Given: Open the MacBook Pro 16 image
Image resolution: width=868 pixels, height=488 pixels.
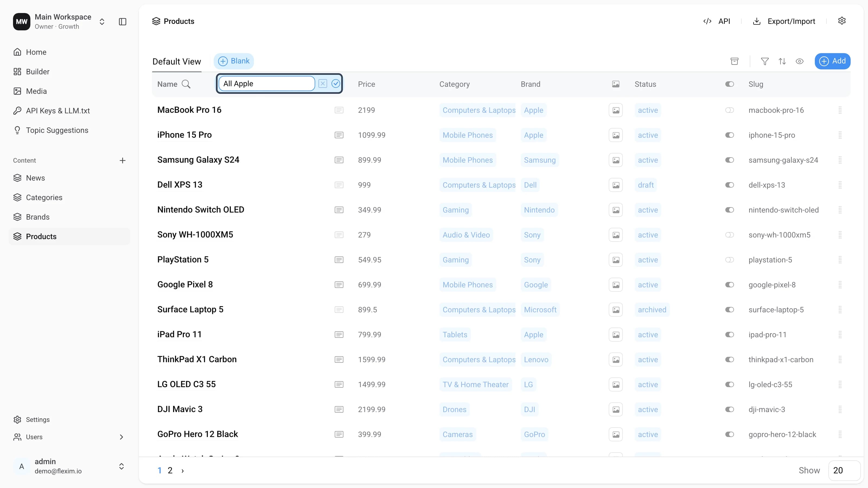Looking at the screenshot, I should 616,110.
